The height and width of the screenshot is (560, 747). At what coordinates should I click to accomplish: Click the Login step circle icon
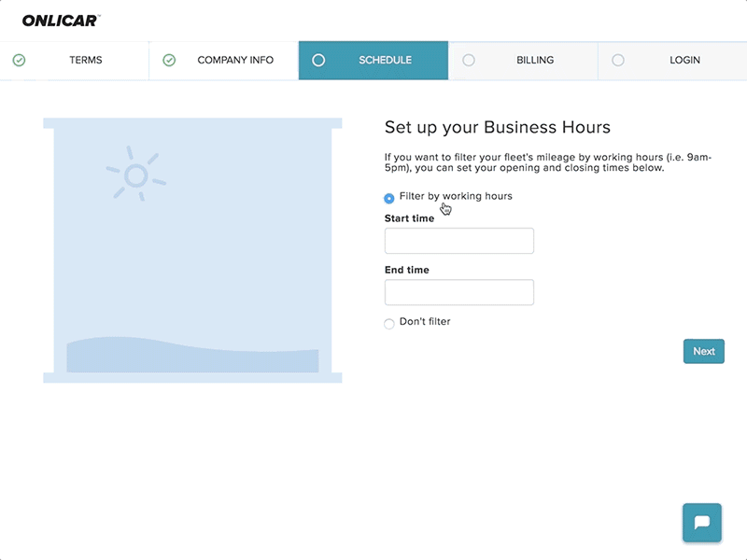click(x=618, y=60)
